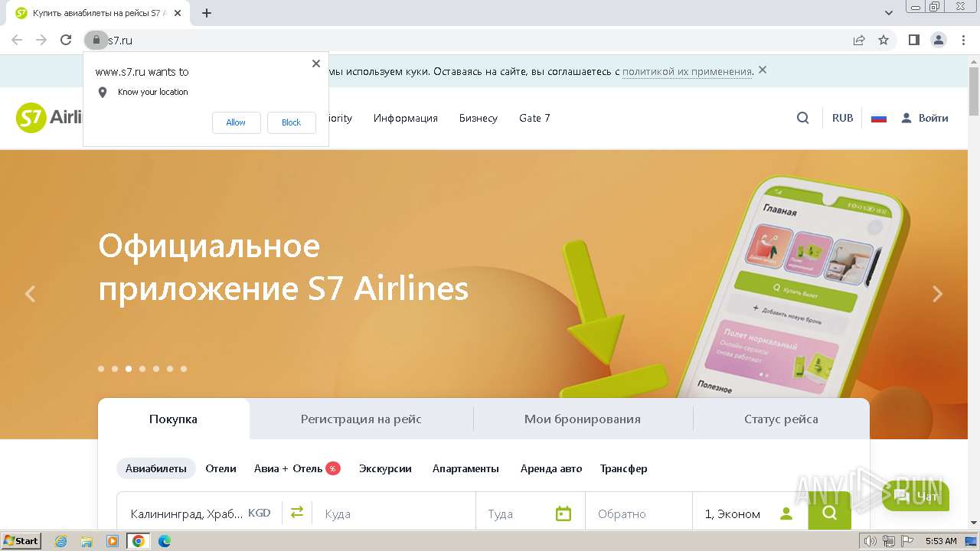
Task: Open the Информация menu
Action: point(406,118)
